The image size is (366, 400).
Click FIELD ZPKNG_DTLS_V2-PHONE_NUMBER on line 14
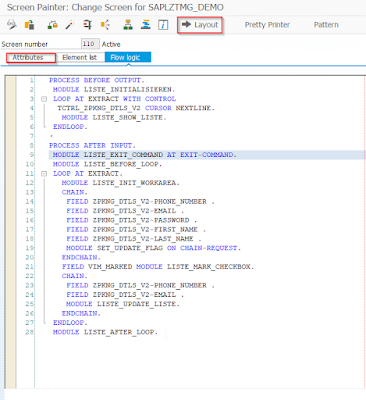coord(140,202)
